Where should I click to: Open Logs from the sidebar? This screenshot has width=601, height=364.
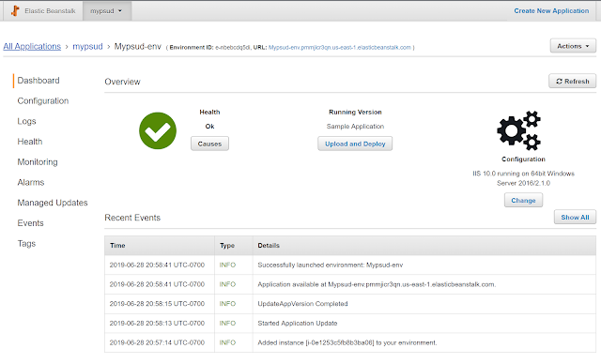point(26,121)
